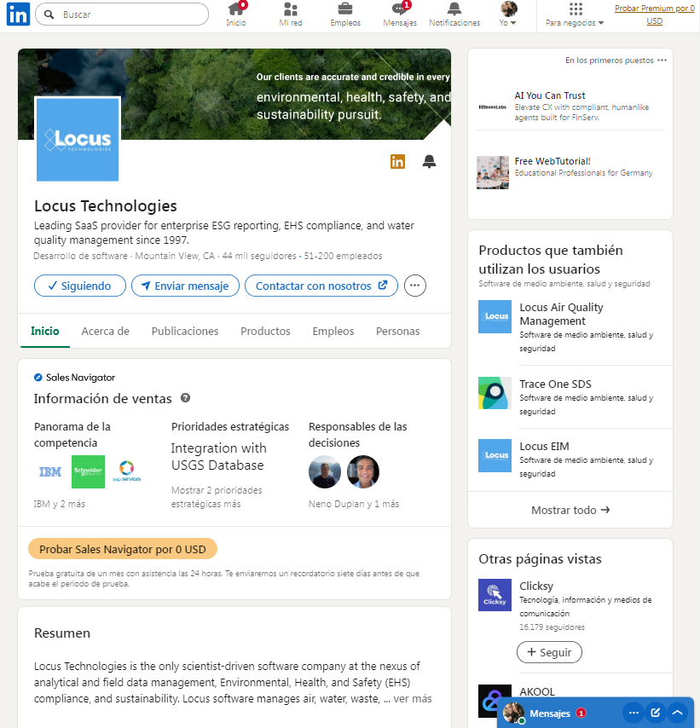Expand Mostrar 2 prioridades estratégicas más
Image resolution: width=700 pixels, height=728 pixels.
point(217,497)
